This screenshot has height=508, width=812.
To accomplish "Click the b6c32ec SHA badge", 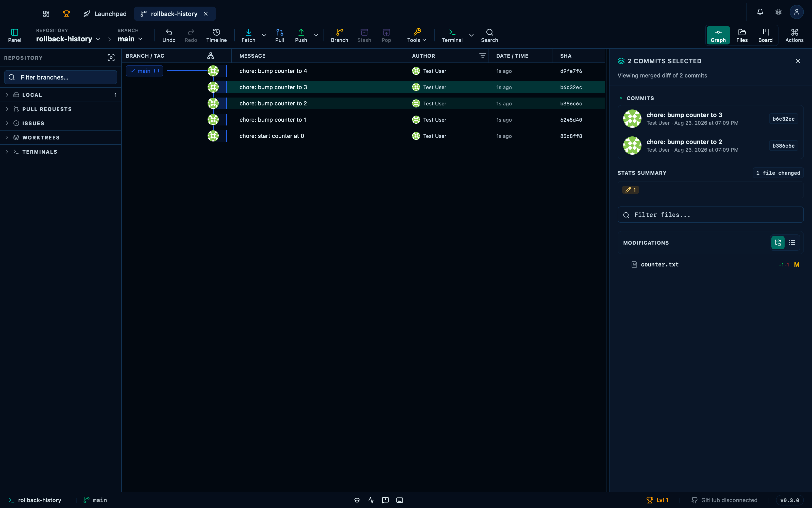I will [783, 119].
